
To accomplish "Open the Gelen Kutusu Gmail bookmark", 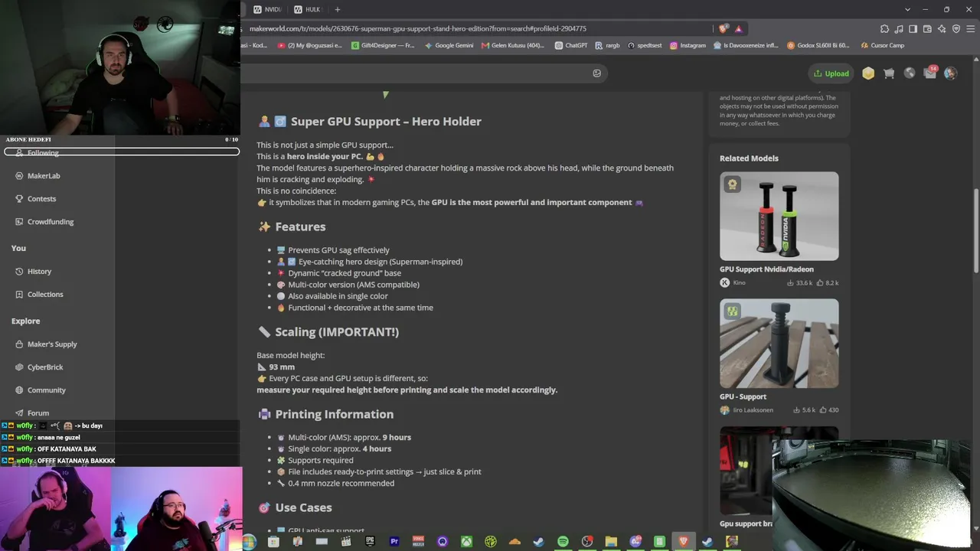I will click(x=513, y=45).
